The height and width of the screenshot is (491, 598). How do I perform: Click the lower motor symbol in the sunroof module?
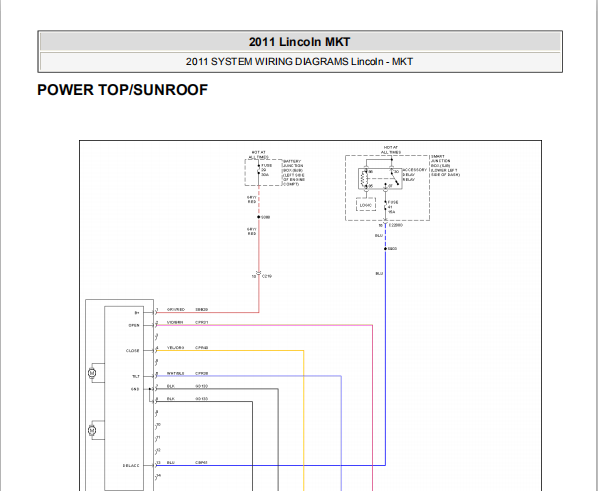(x=92, y=430)
